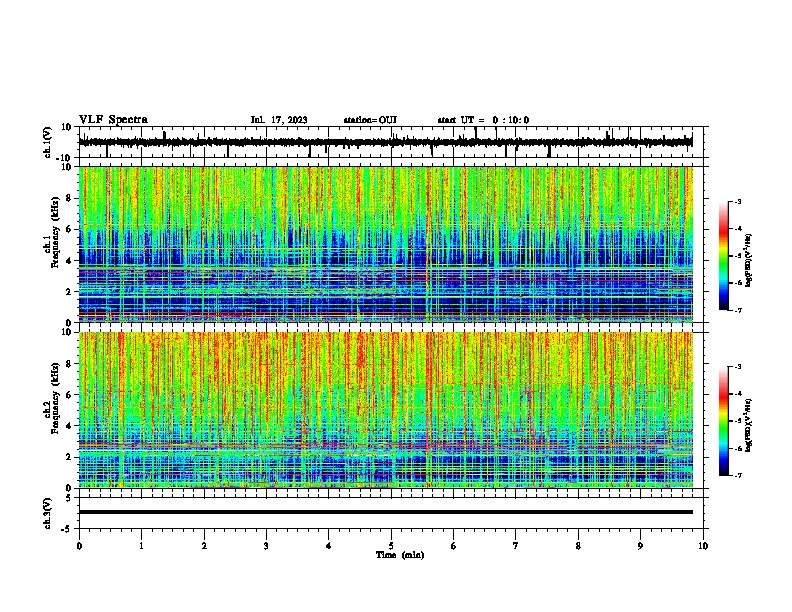Image resolution: width=792 pixels, height=612 pixels.
Task: Click time axis tick label "10" at far right
Action: coord(703,546)
